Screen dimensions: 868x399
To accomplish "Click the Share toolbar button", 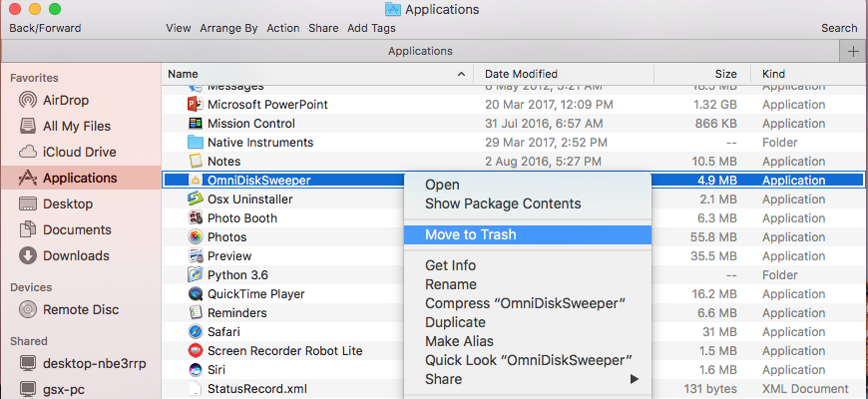I will 323,28.
